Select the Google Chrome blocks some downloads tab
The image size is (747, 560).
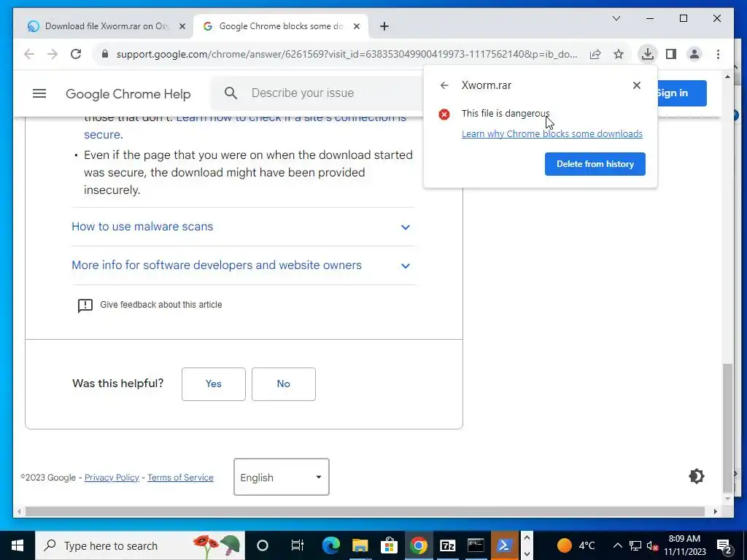281,26
